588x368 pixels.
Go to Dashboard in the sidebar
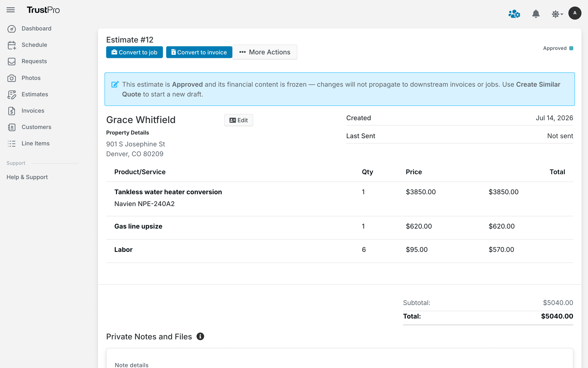[x=37, y=28]
